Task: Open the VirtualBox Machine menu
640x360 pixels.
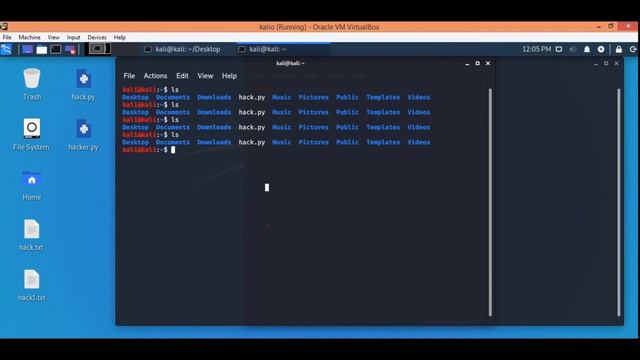Action: point(29,37)
